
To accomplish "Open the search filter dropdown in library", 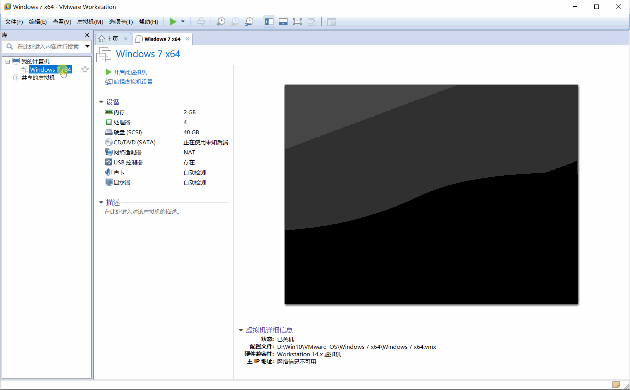I will [x=87, y=47].
